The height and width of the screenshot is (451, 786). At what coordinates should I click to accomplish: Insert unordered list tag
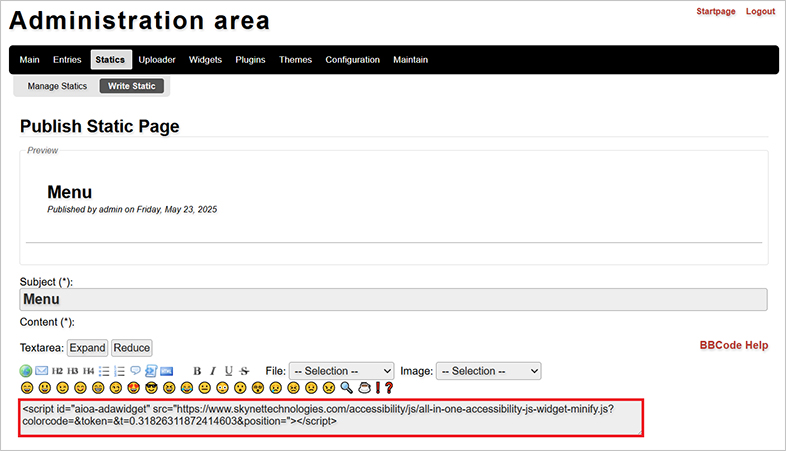coord(104,371)
